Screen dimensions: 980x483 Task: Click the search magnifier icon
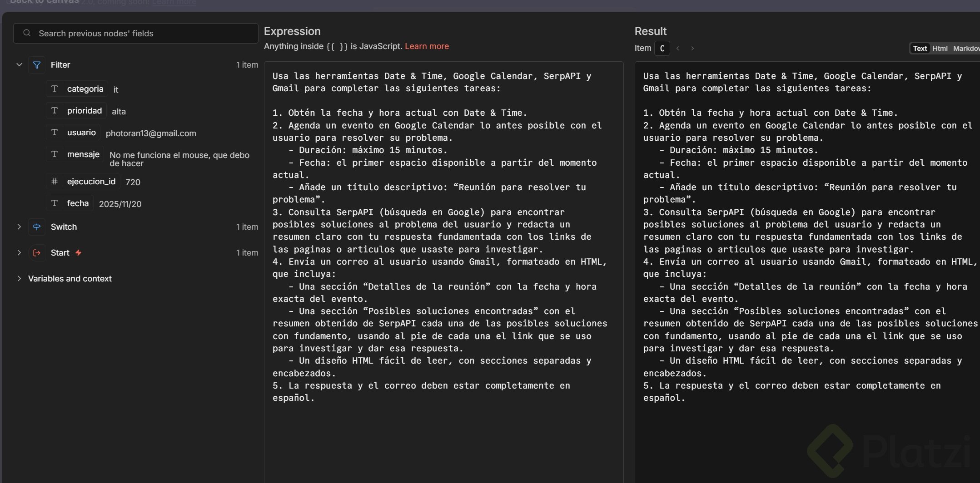point(27,33)
